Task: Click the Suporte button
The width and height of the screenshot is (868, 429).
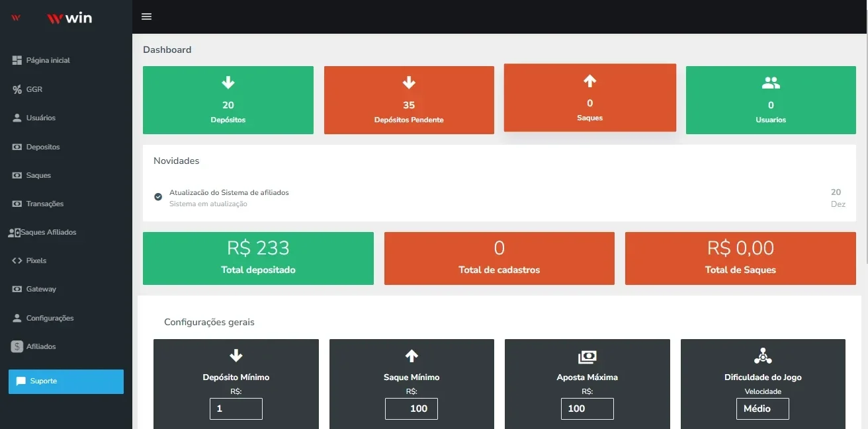Action: 66,381
